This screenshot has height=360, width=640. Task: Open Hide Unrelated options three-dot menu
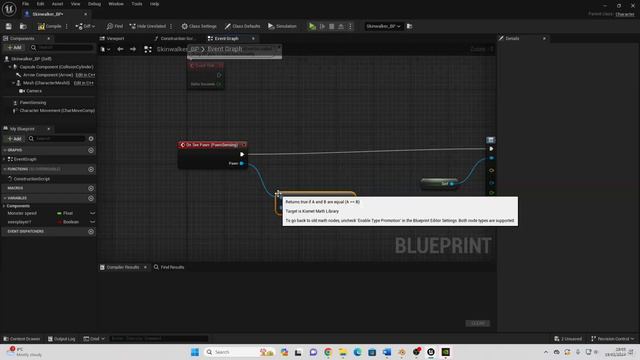171,26
